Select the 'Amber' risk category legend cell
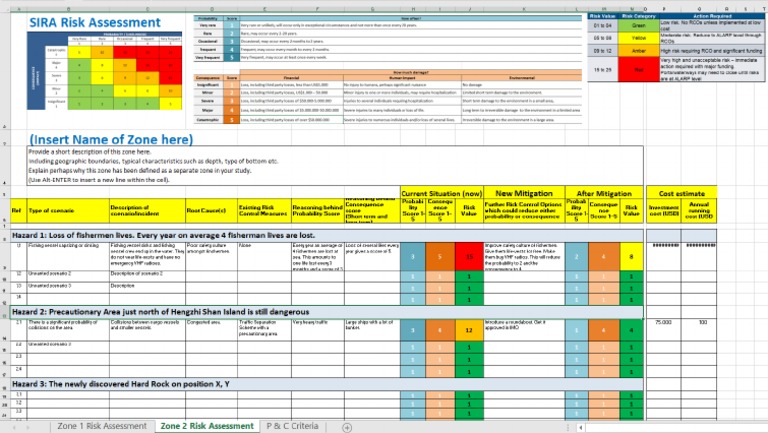 [x=638, y=51]
